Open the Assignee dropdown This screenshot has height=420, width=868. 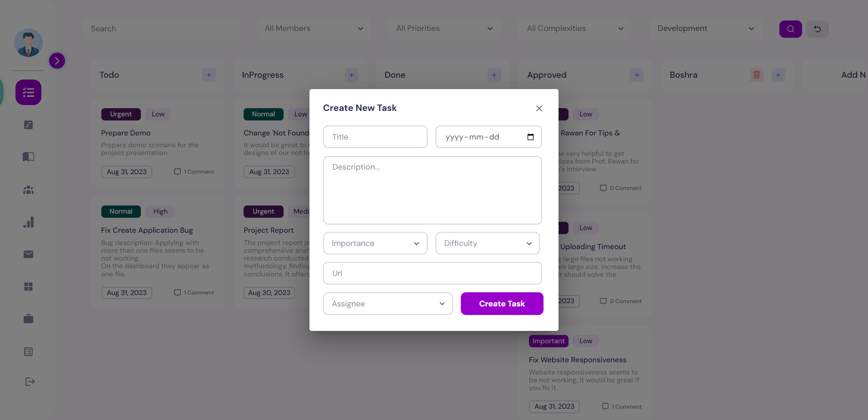(387, 303)
